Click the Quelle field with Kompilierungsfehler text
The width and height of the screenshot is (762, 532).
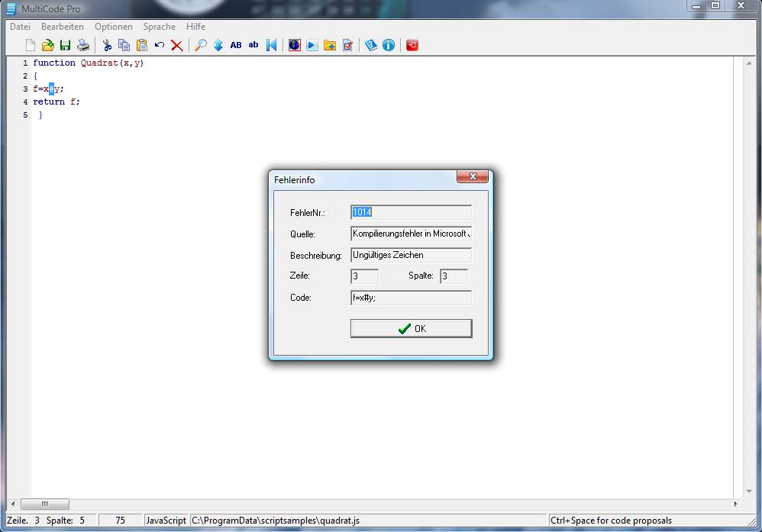tap(411, 234)
